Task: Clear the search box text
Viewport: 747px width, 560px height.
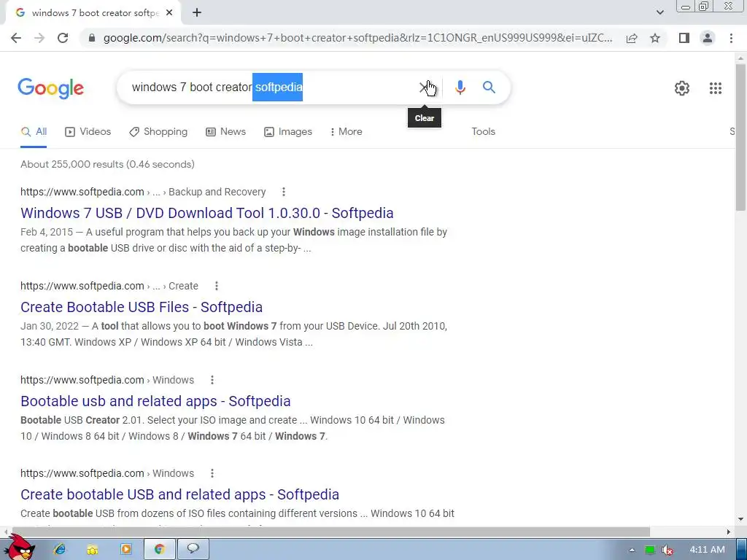Action: tap(424, 87)
